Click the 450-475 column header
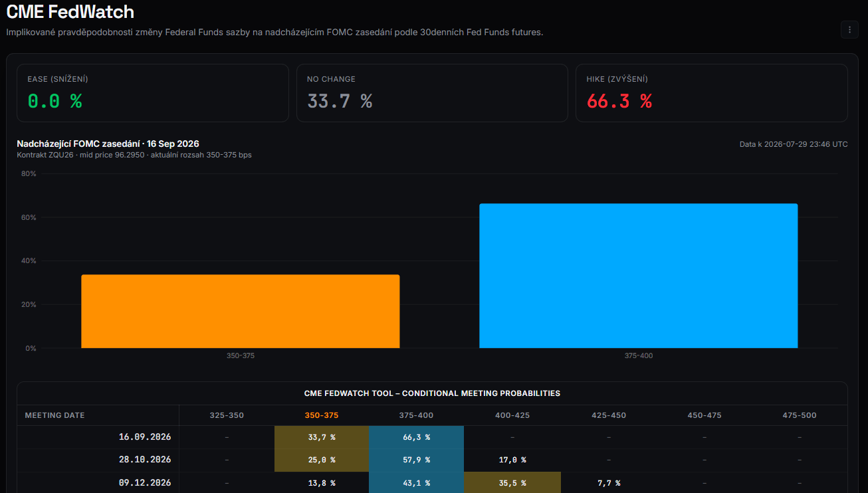The width and height of the screenshot is (868, 493). click(x=705, y=415)
